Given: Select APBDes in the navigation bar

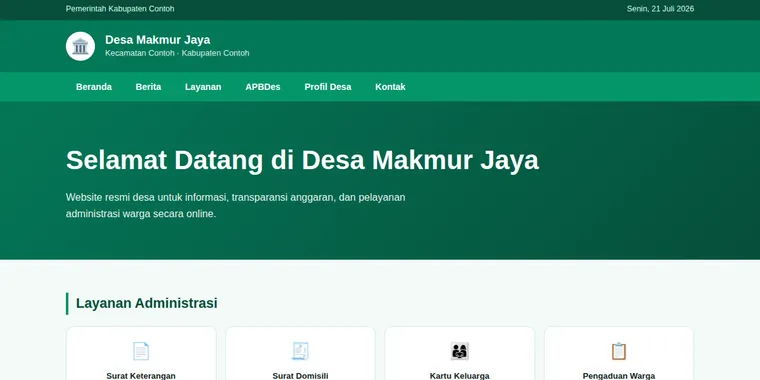Looking at the screenshot, I should point(263,87).
